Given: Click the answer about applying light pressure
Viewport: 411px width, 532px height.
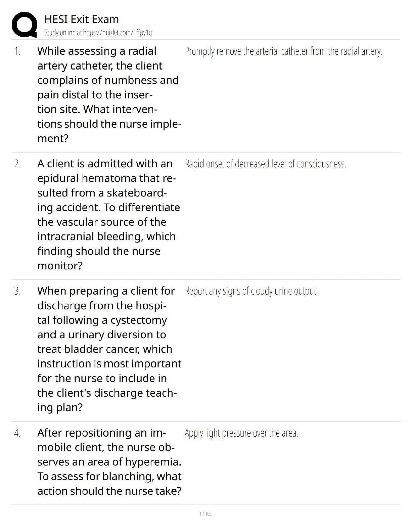Looking at the screenshot, I should (241, 433).
